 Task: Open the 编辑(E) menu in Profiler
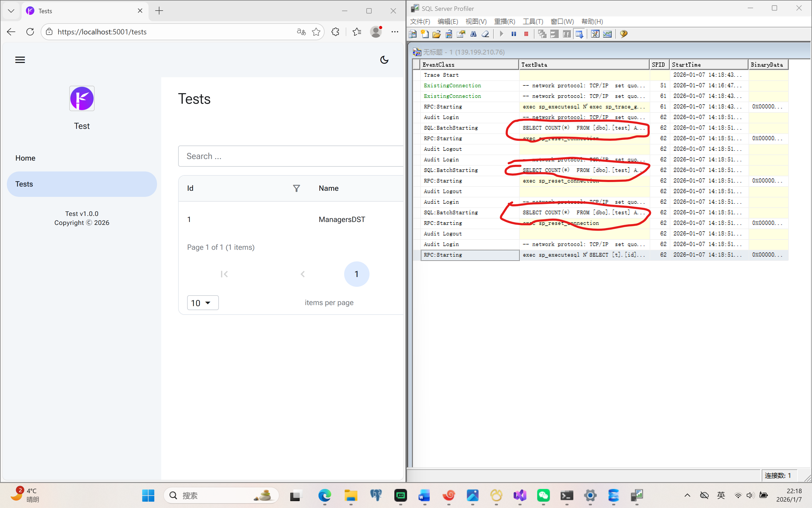(447, 21)
